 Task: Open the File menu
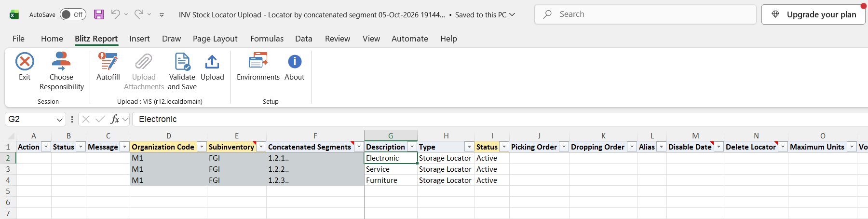pyautogui.click(x=18, y=39)
